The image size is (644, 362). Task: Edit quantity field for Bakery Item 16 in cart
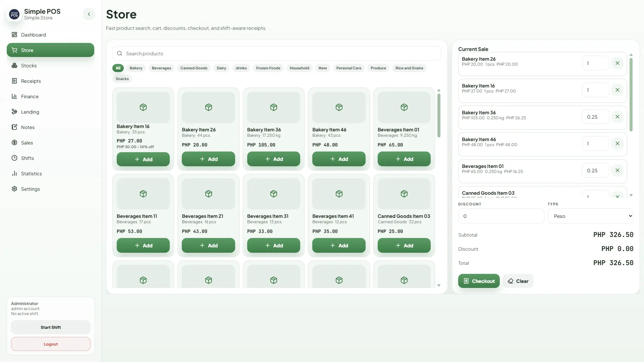[x=595, y=90]
